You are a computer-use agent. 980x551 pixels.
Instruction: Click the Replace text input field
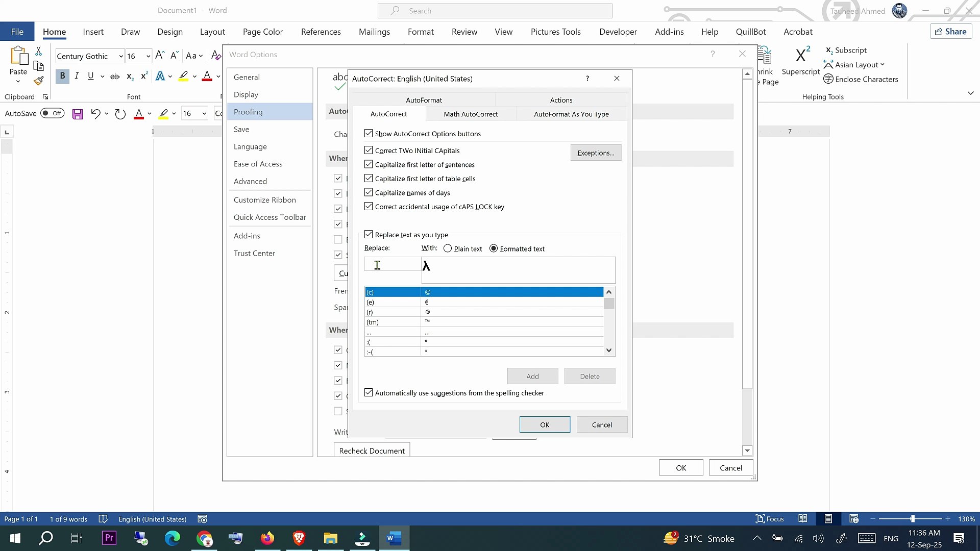click(392, 264)
